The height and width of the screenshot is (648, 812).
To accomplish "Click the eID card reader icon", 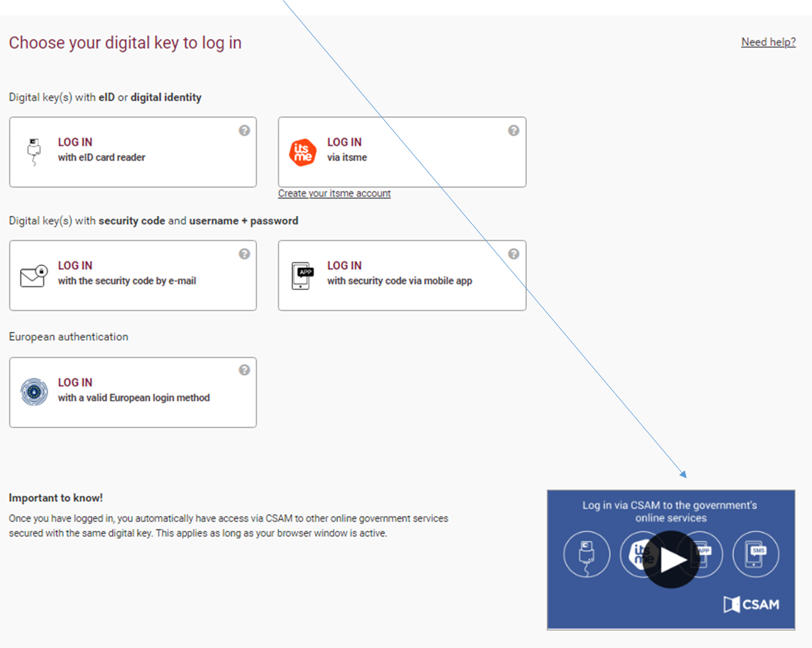I will [34, 152].
